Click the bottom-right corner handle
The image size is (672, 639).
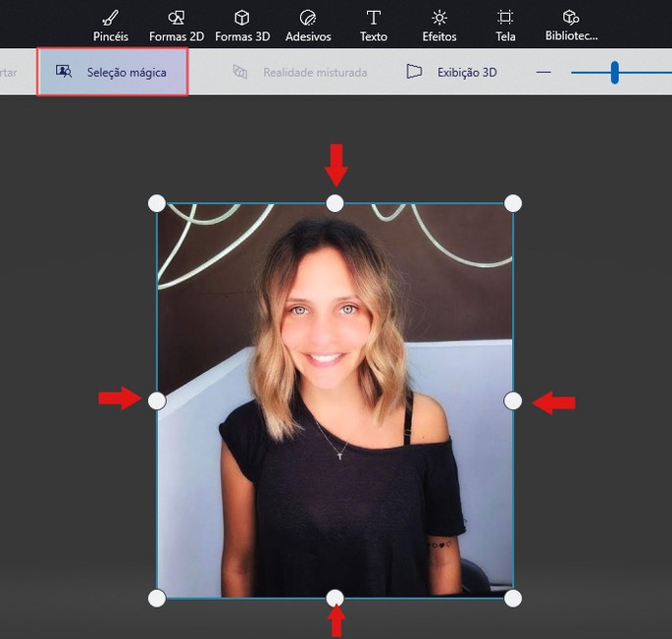(512, 598)
